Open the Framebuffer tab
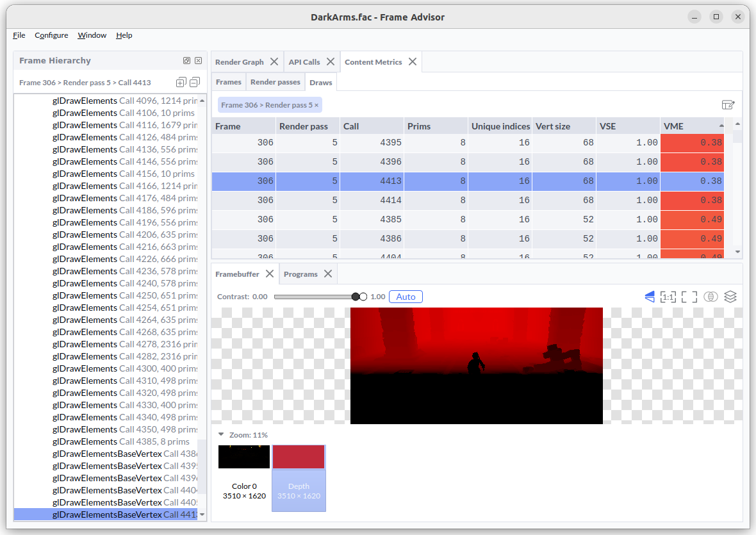756x535 pixels. coord(237,274)
